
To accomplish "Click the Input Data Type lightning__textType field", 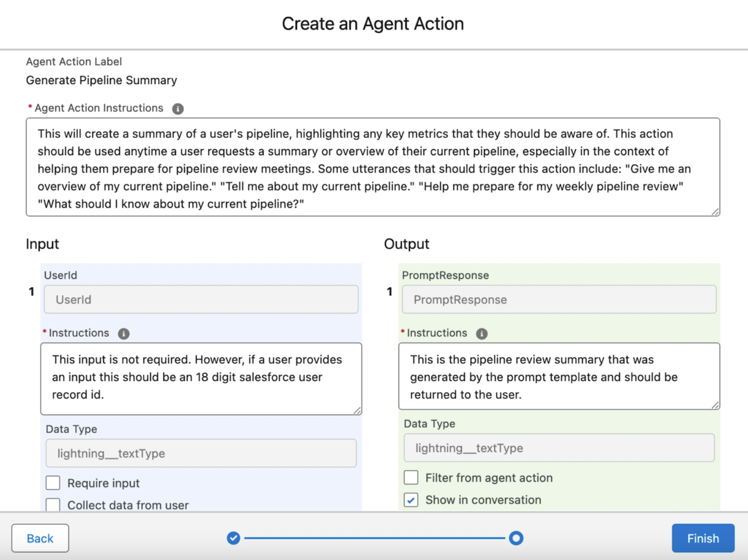I will [201, 453].
